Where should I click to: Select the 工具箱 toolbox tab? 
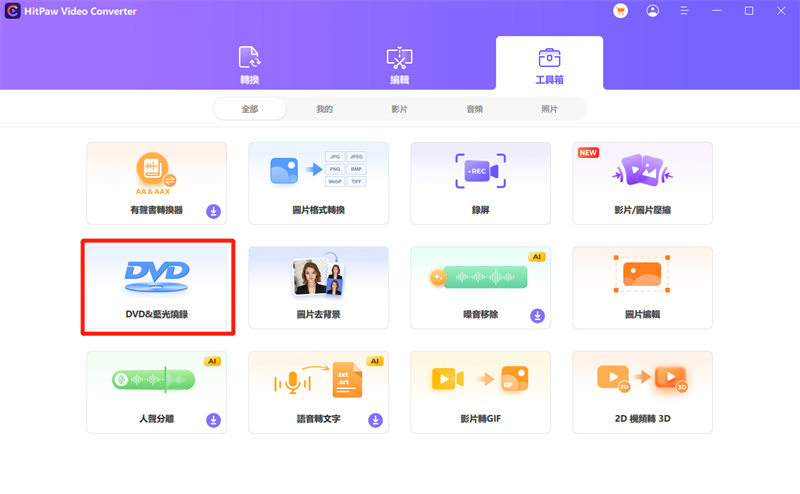click(x=549, y=63)
